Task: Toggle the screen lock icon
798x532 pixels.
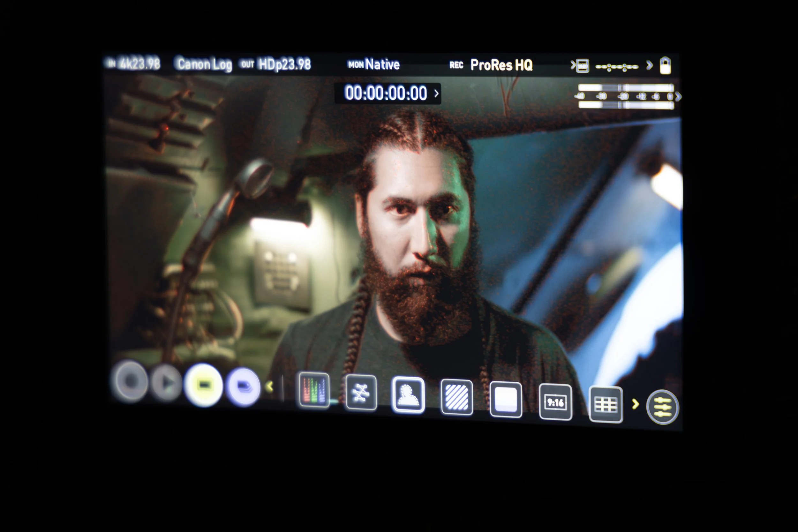Action: click(666, 66)
